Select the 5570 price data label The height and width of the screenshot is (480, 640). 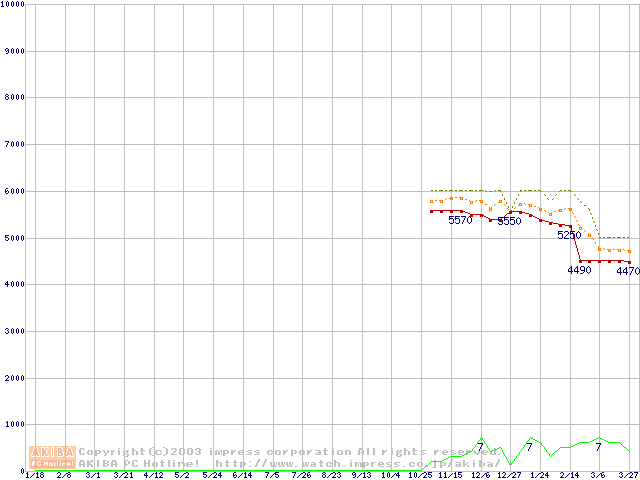pos(460,220)
